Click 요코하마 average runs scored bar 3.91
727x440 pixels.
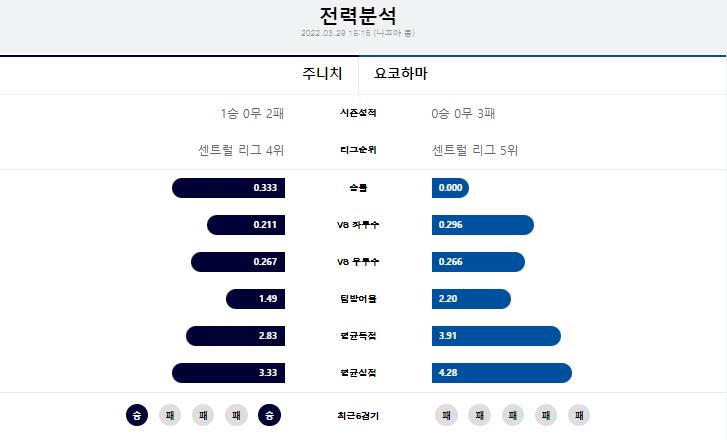tap(496, 336)
